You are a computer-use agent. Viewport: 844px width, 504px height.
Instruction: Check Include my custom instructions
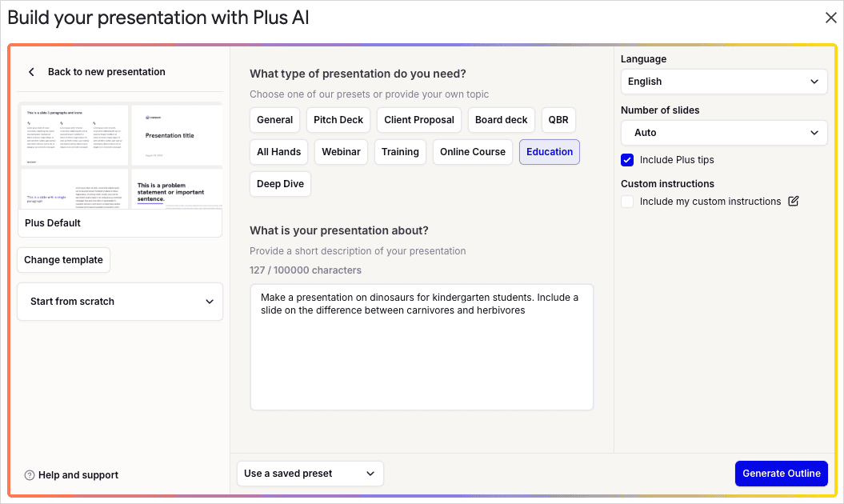[x=627, y=202]
